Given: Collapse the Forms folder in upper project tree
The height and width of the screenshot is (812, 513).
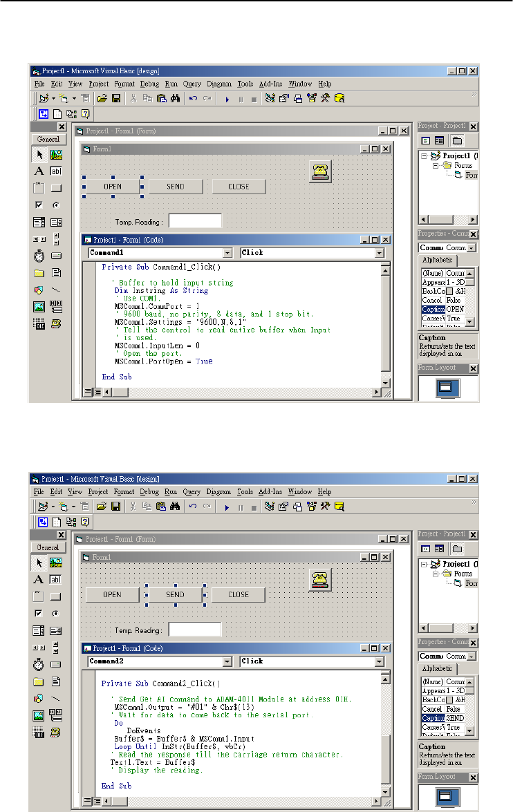Looking at the screenshot, I should coord(436,166).
